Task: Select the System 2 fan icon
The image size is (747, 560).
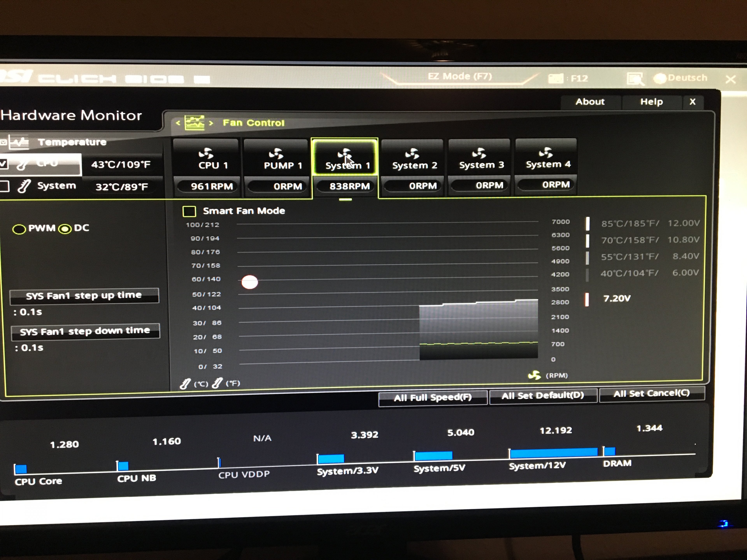Action: pyautogui.click(x=412, y=154)
